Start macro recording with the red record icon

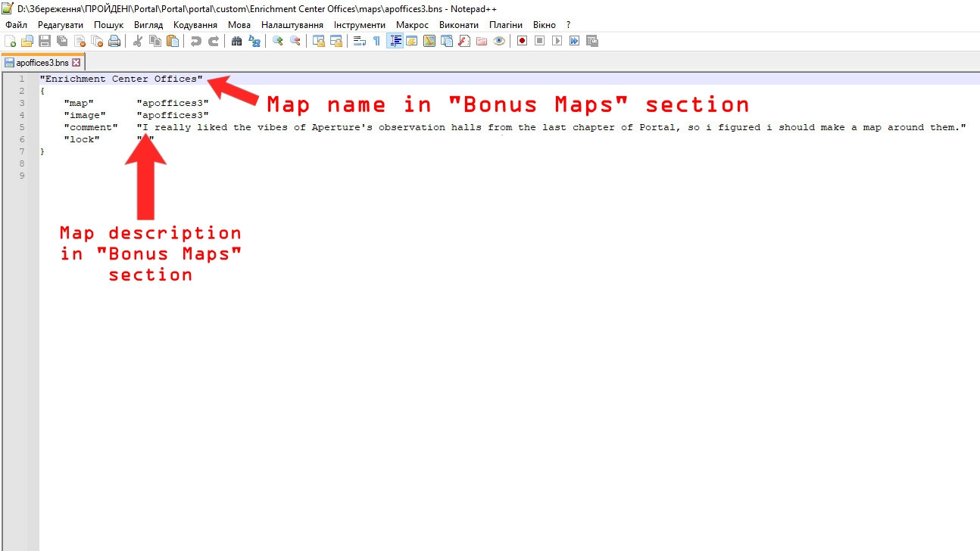pyautogui.click(x=522, y=42)
